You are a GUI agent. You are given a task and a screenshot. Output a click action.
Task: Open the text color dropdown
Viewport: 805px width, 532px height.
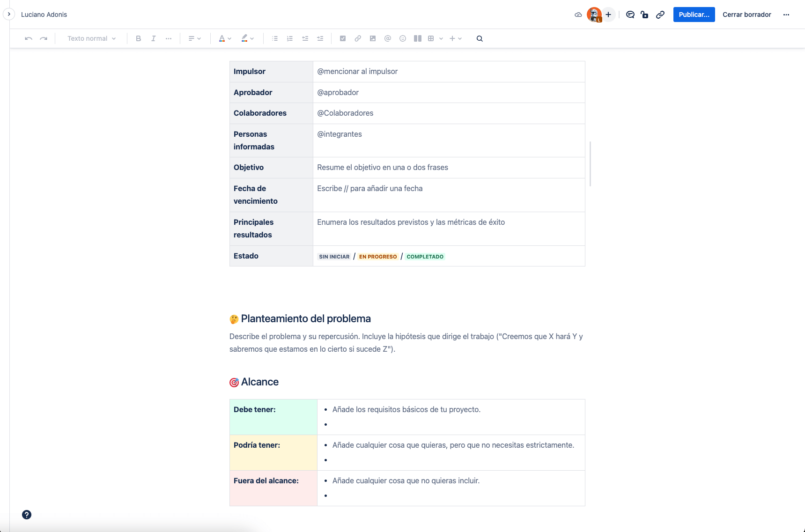(x=224, y=38)
